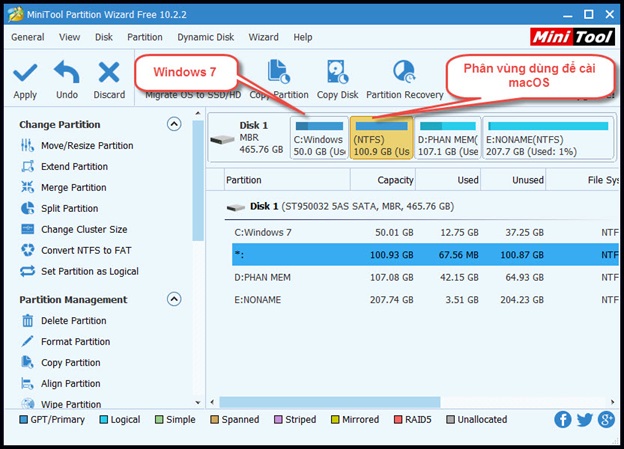Open the Twitter share icon

584,420
